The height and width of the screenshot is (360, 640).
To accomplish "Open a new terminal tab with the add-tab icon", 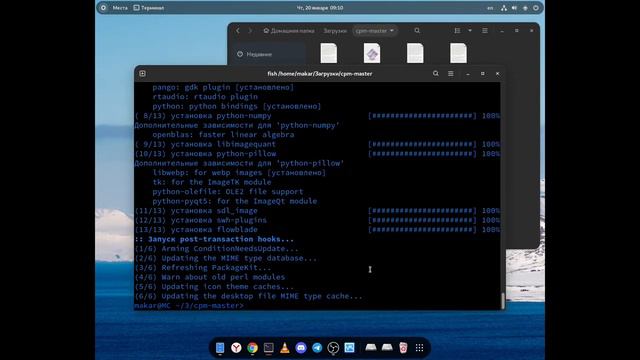I will [x=142, y=73].
